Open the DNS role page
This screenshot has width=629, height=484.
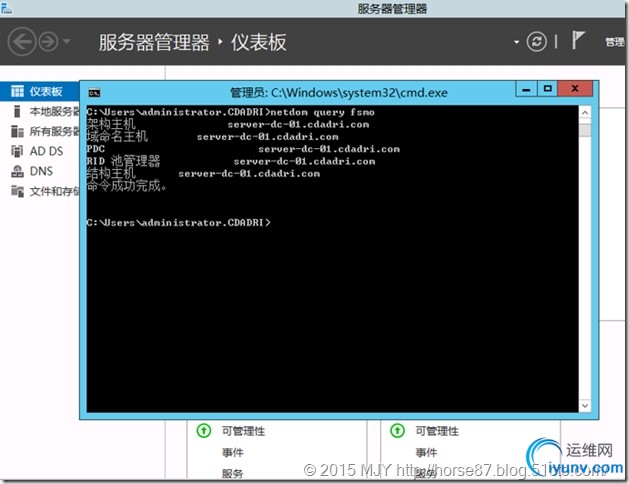[x=40, y=171]
